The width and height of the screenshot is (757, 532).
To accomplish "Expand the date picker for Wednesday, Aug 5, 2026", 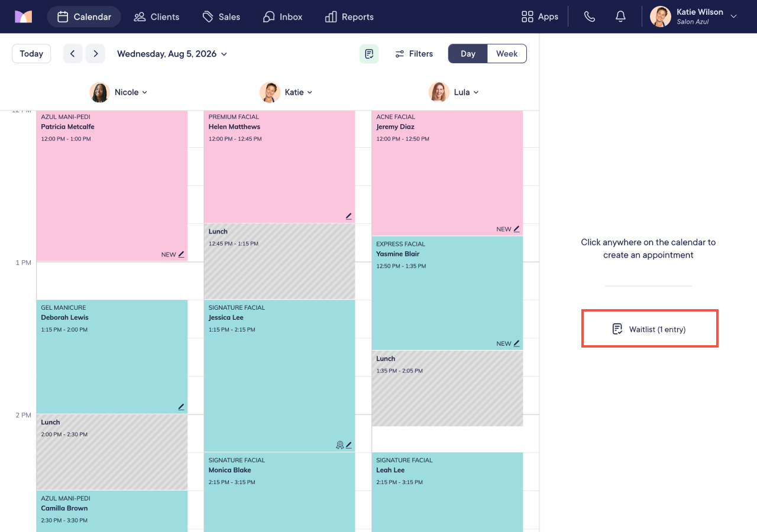I will click(172, 54).
